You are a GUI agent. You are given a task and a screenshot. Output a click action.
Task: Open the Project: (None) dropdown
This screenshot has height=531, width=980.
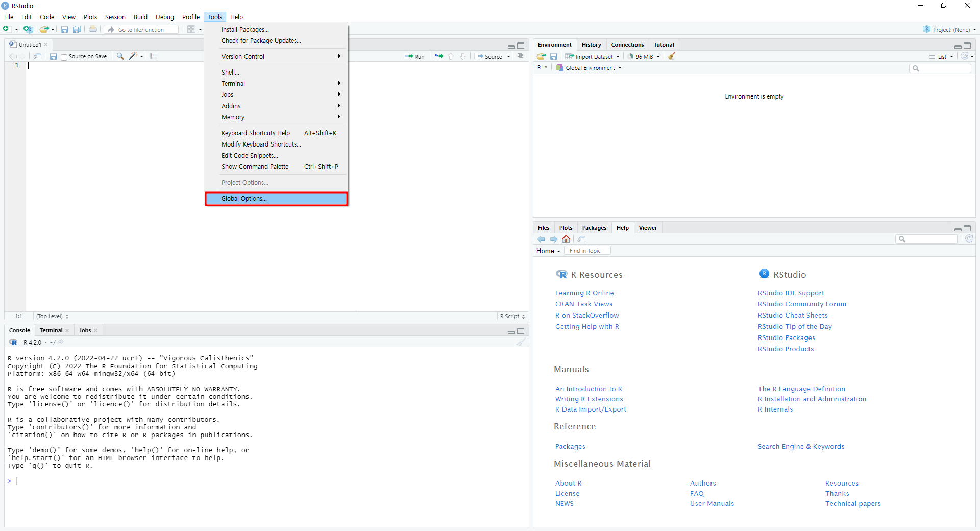coord(949,29)
